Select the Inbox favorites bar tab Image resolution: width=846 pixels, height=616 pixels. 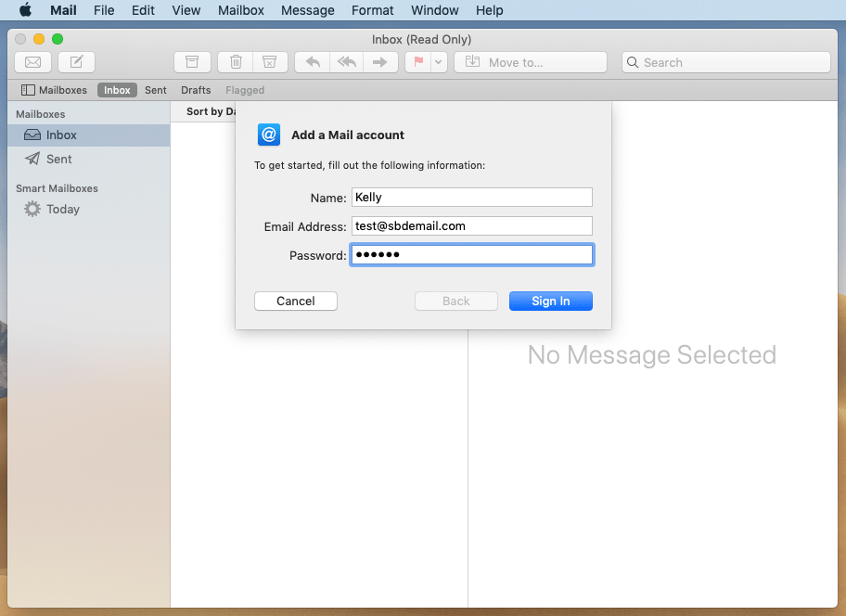pos(117,90)
